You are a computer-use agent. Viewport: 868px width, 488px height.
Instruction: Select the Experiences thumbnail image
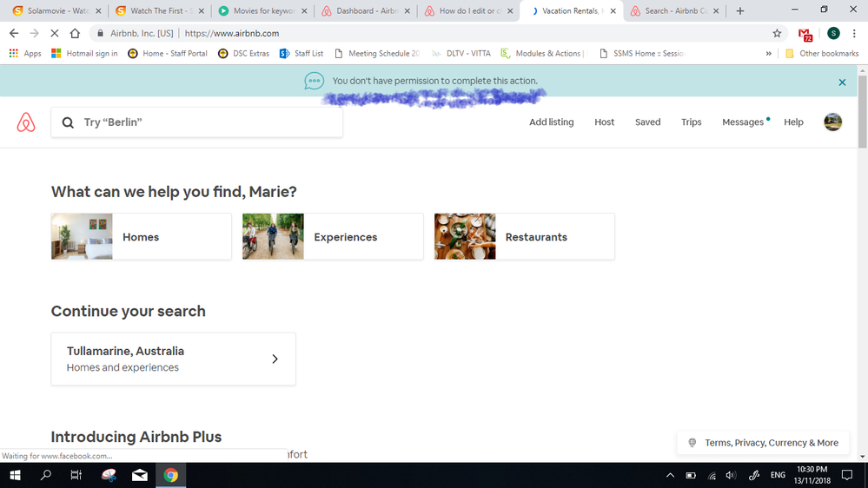(273, 237)
